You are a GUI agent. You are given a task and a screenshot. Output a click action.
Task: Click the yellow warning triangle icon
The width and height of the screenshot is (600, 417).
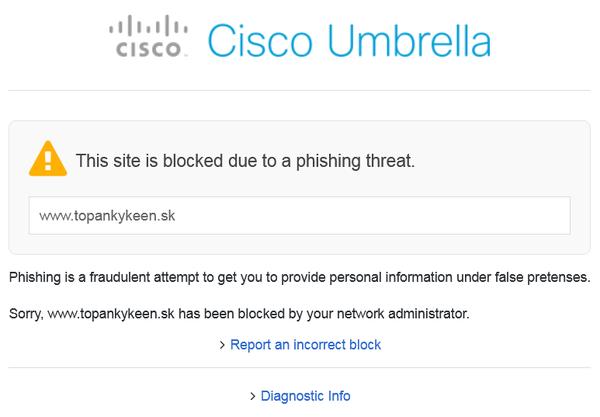coord(47,158)
